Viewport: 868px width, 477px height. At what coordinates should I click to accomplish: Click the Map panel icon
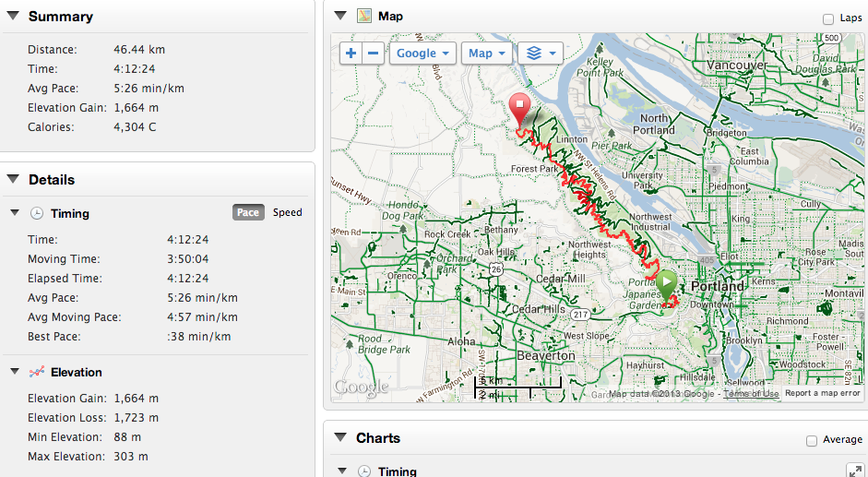pos(363,16)
